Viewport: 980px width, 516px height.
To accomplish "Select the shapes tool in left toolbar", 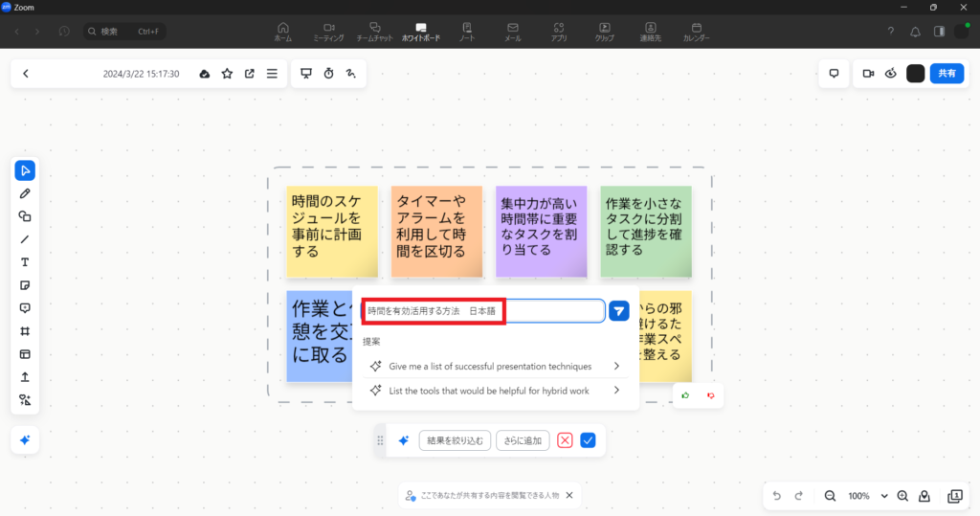I will 26,216.
